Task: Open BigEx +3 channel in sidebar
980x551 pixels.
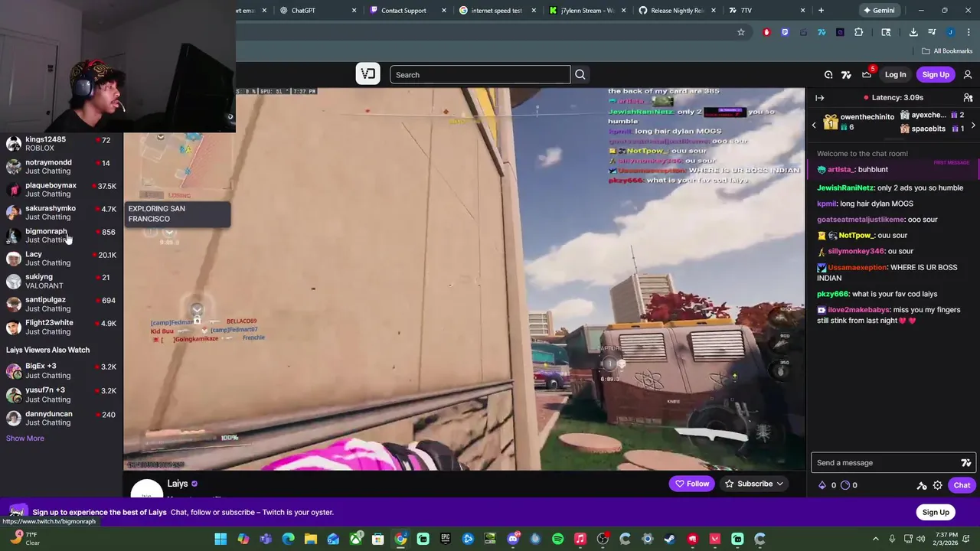Action: pos(61,371)
